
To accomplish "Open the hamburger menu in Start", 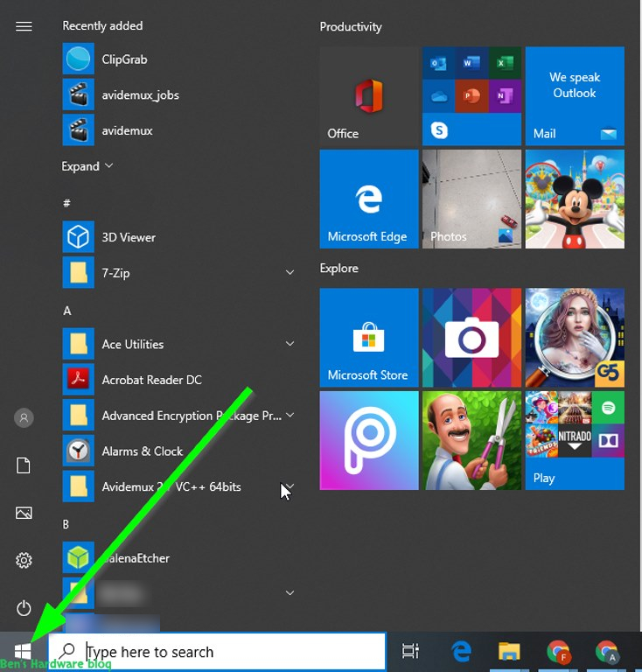I will [24, 26].
